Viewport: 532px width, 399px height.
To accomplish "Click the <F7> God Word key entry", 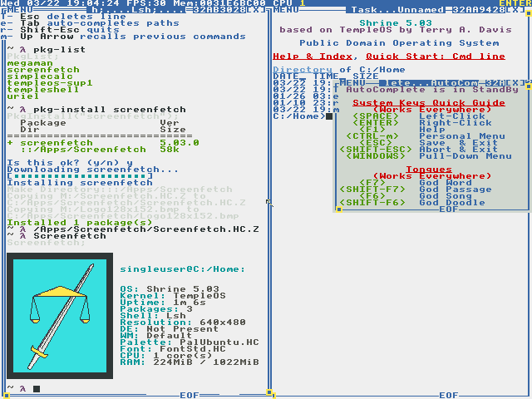I will tap(416, 183).
